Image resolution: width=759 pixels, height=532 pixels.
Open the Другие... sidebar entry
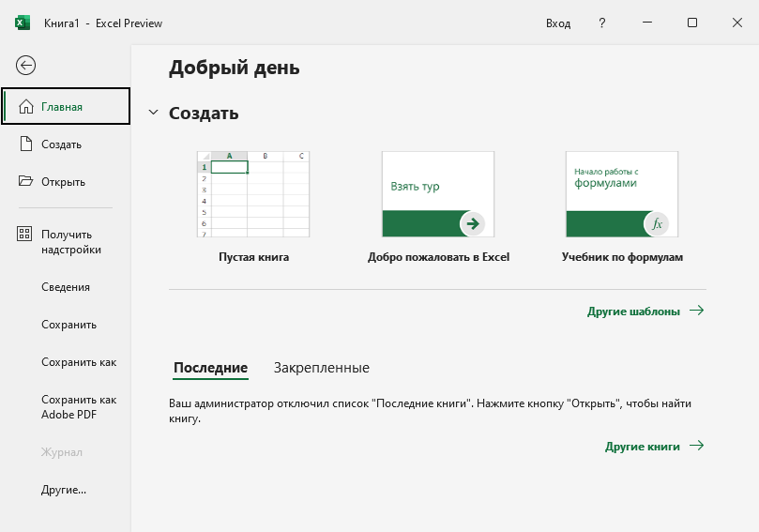click(x=66, y=490)
